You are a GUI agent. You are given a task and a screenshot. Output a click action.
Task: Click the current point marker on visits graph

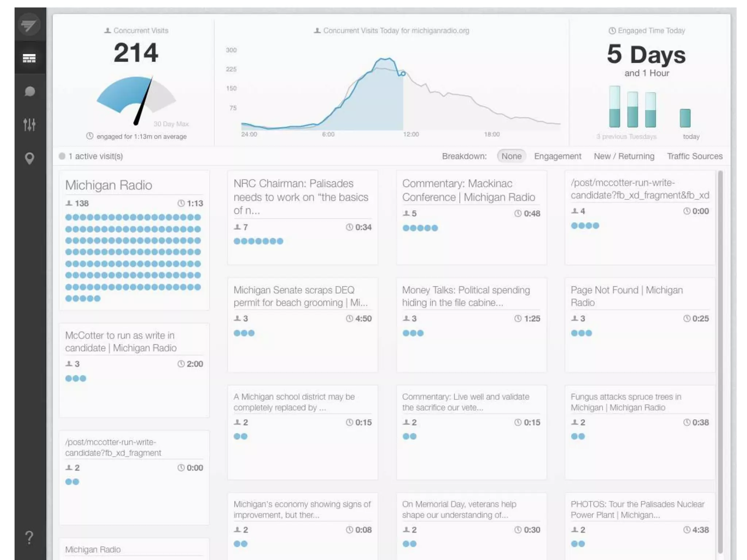(x=403, y=74)
